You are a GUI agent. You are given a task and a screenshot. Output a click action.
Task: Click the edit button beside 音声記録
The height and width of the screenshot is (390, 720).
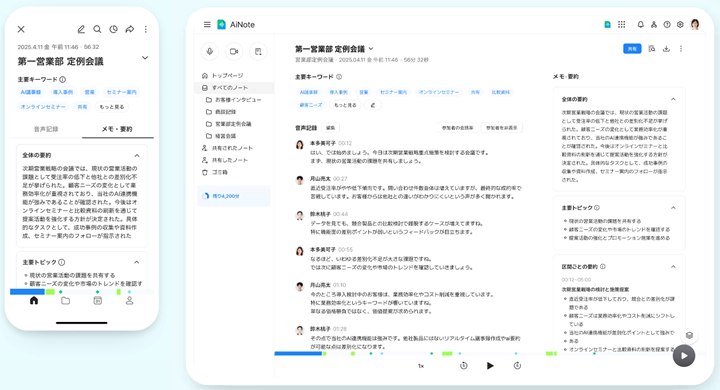(331, 128)
